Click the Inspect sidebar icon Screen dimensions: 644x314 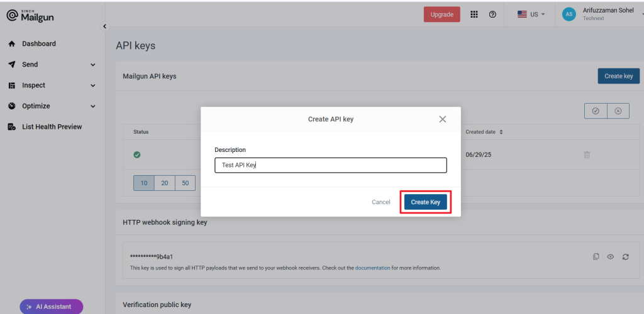coord(12,85)
